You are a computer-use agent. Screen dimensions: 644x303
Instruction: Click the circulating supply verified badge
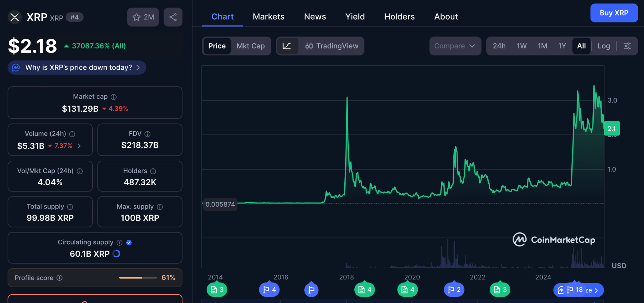point(129,243)
